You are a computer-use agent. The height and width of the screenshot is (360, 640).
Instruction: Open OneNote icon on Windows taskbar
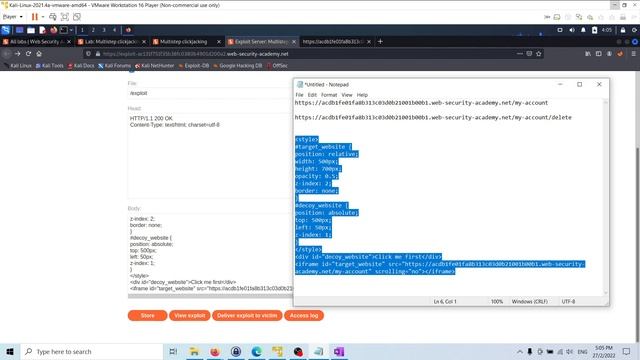(339, 351)
